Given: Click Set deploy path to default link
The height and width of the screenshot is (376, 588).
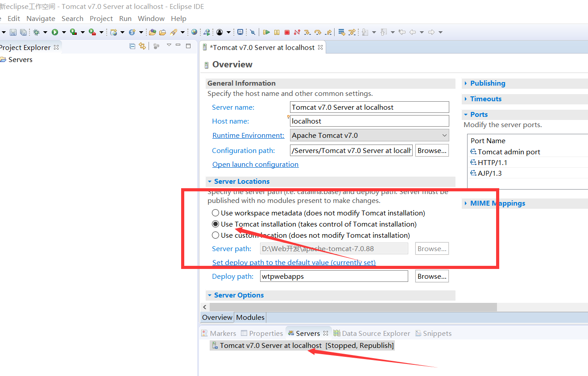Looking at the screenshot, I should tap(294, 263).
